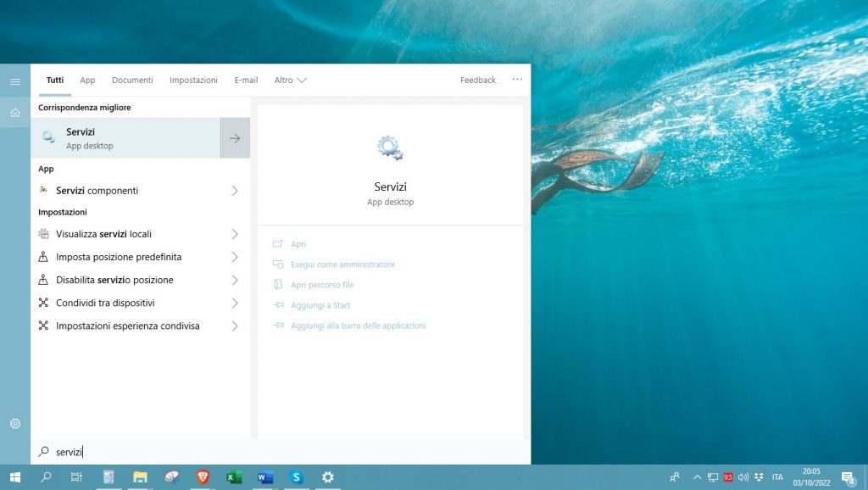Expand the Servizi componenti result
868x490 pixels.
tap(235, 190)
